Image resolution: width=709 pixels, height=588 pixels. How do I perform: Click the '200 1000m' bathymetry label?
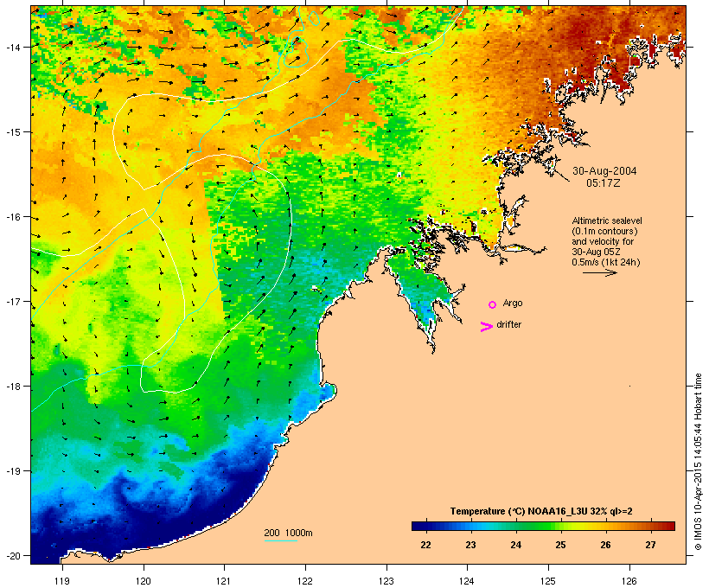coord(288,533)
